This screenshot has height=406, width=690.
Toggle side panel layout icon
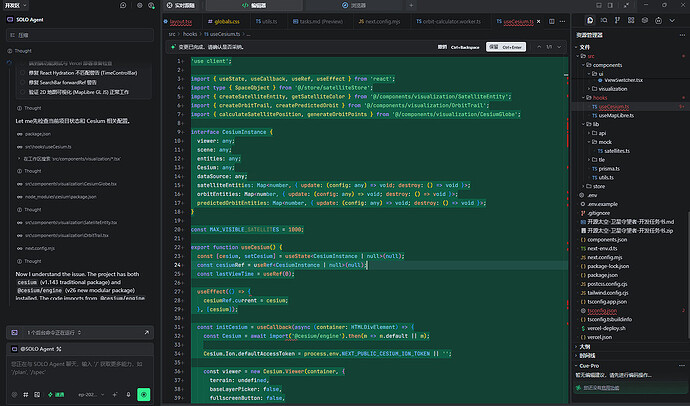pos(610,5)
